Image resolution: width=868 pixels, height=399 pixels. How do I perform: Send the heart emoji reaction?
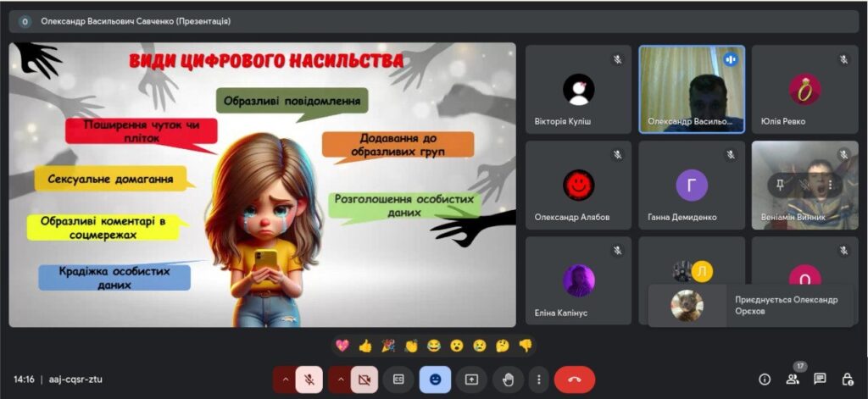(342, 346)
